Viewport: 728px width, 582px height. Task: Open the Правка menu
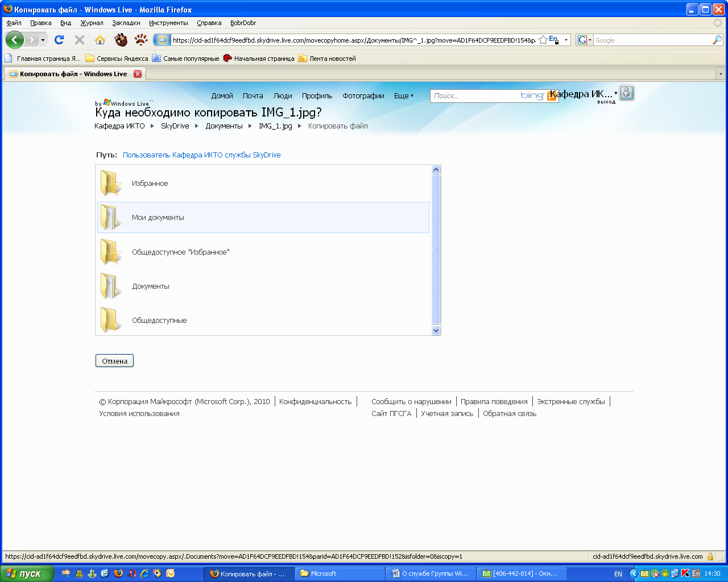click(41, 23)
